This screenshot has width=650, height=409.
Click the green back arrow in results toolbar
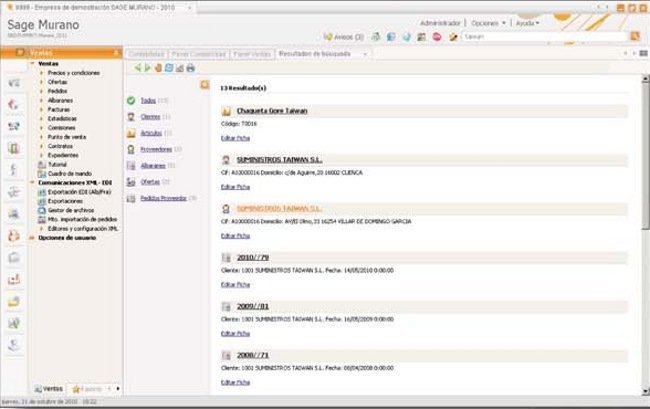coord(138,67)
